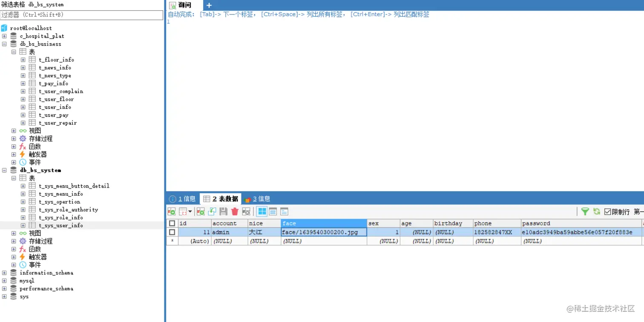Collapse the db_bs_business database

click(x=4, y=44)
